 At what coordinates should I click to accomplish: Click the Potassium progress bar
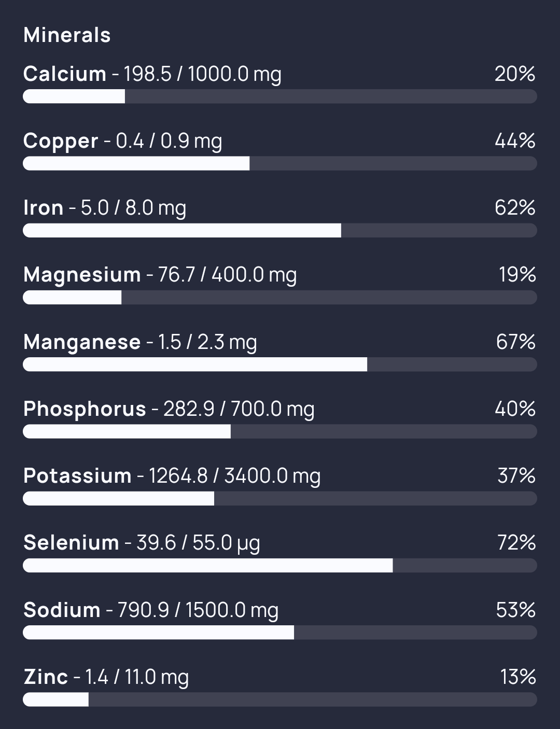280,498
